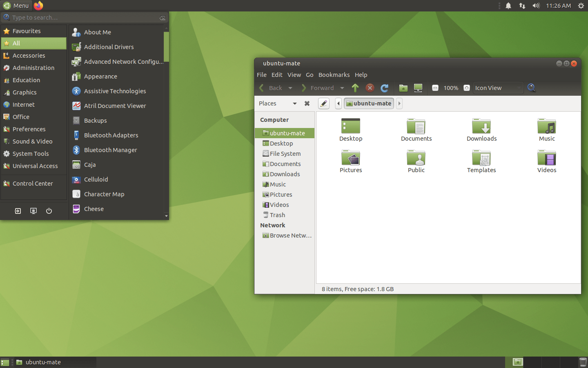The height and width of the screenshot is (368, 588).
Task: Click the Up folder arrow in Caja toolbar
Action: tap(355, 88)
